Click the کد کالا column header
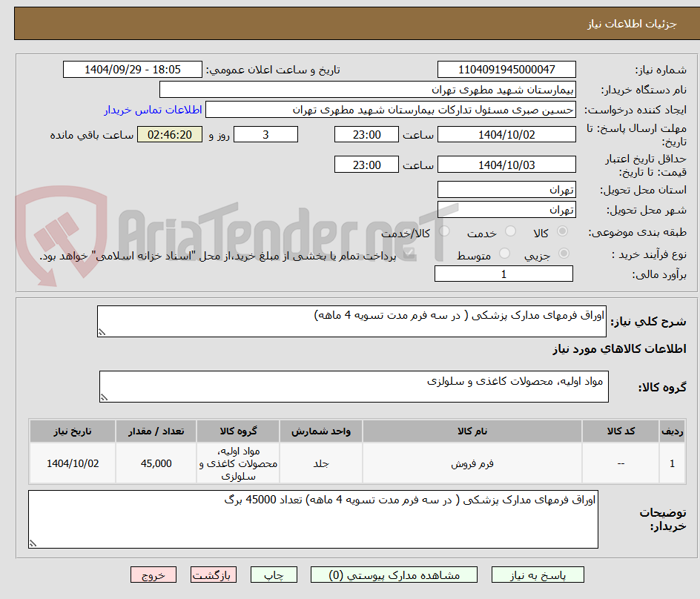 coord(621,431)
